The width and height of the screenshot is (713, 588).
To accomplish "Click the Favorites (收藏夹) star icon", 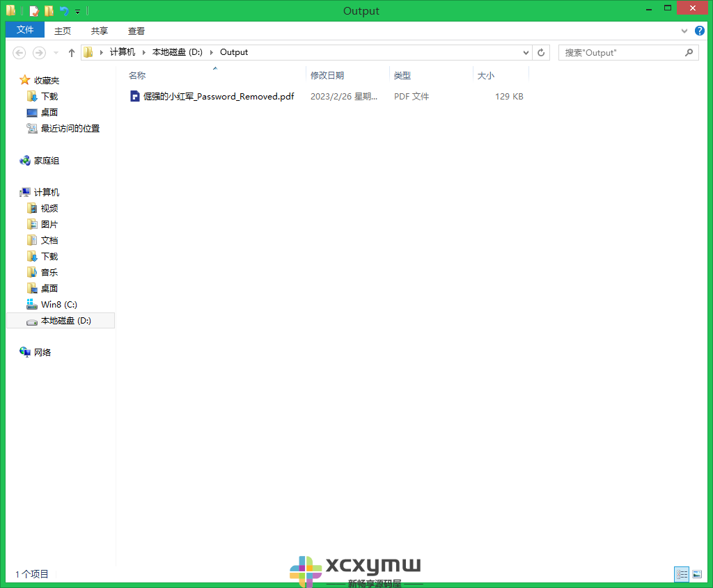I will 23,79.
